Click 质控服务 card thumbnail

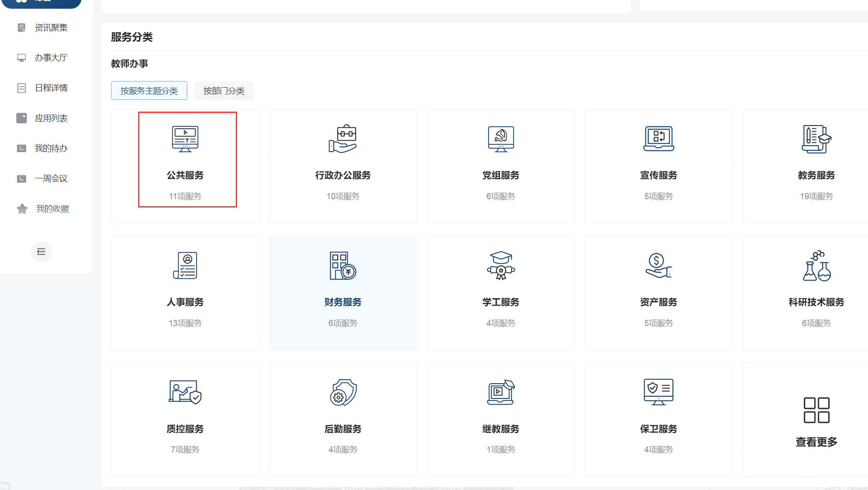(x=185, y=392)
